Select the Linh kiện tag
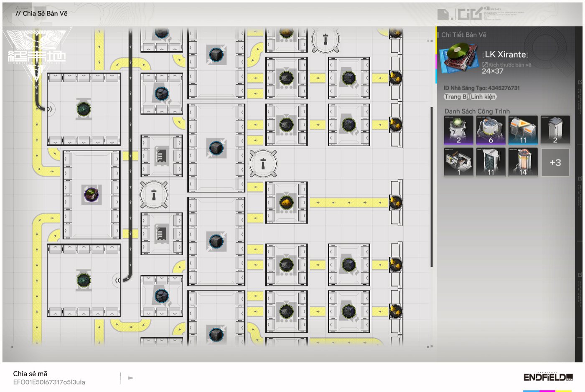This screenshot has width=585, height=392. pos(483,97)
